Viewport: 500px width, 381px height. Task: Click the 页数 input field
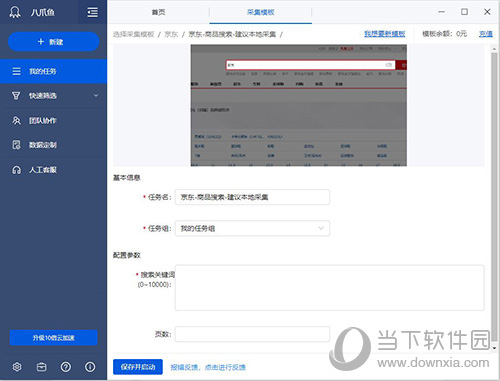click(252, 334)
